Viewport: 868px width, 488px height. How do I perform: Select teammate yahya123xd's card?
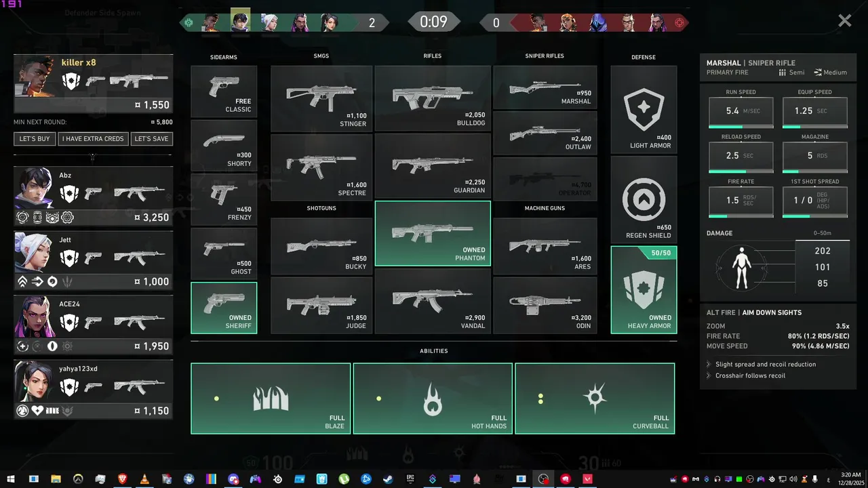[x=93, y=390]
